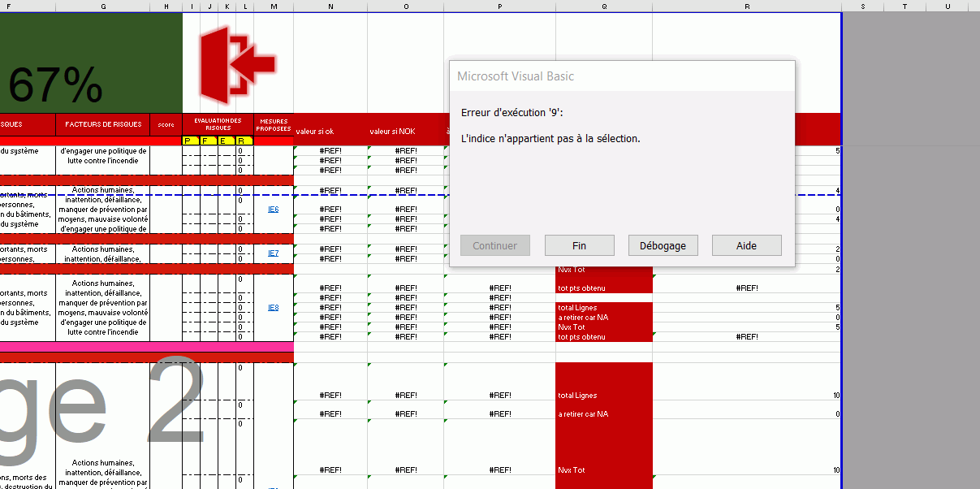The image size is (980, 489).
Task: Click the "valeur si NOK" header cell
Action: coord(393,132)
